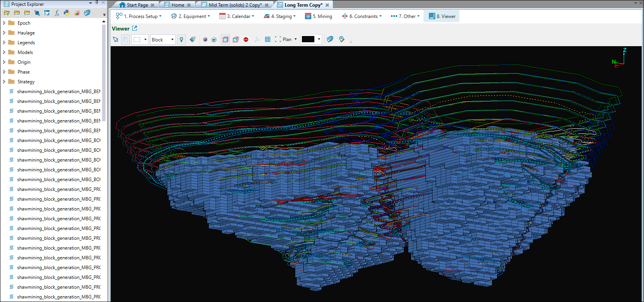Expand the Haulage folder

4,33
